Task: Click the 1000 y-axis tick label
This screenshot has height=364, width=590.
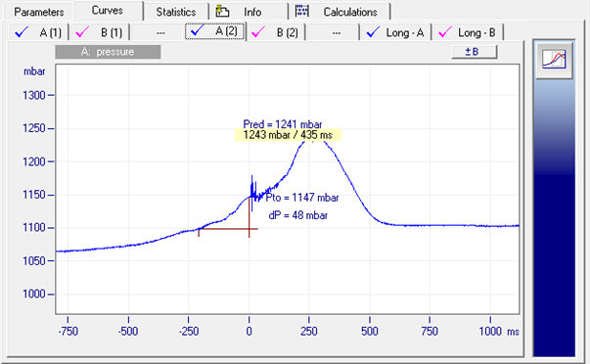Action: point(34,294)
